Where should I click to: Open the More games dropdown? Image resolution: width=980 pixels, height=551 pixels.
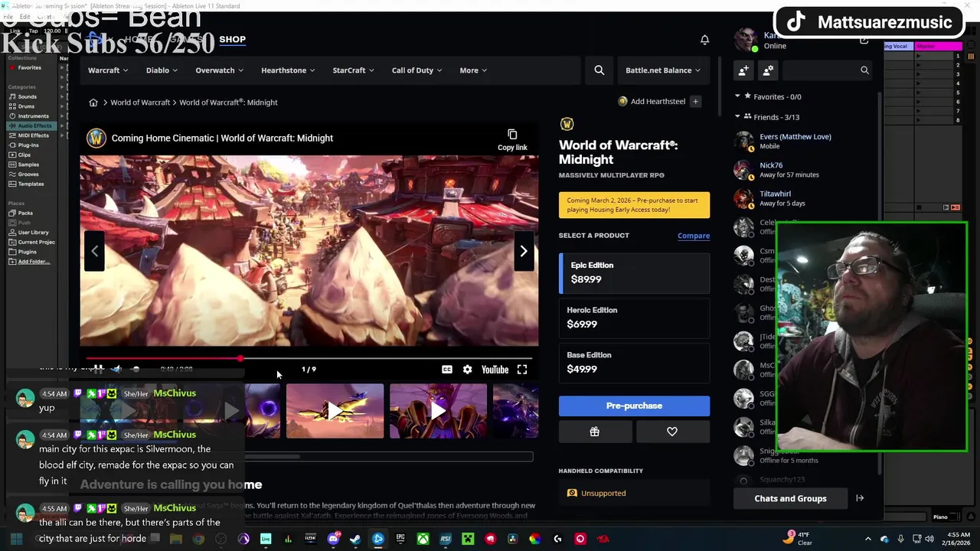tap(473, 70)
